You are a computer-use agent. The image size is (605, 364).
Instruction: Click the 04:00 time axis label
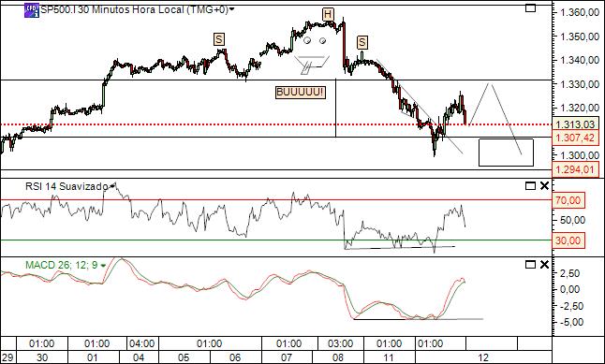coord(142,343)
